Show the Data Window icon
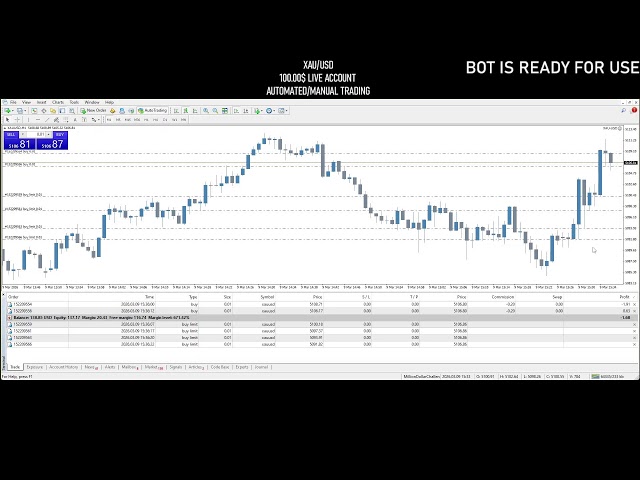 click(44, 111)
